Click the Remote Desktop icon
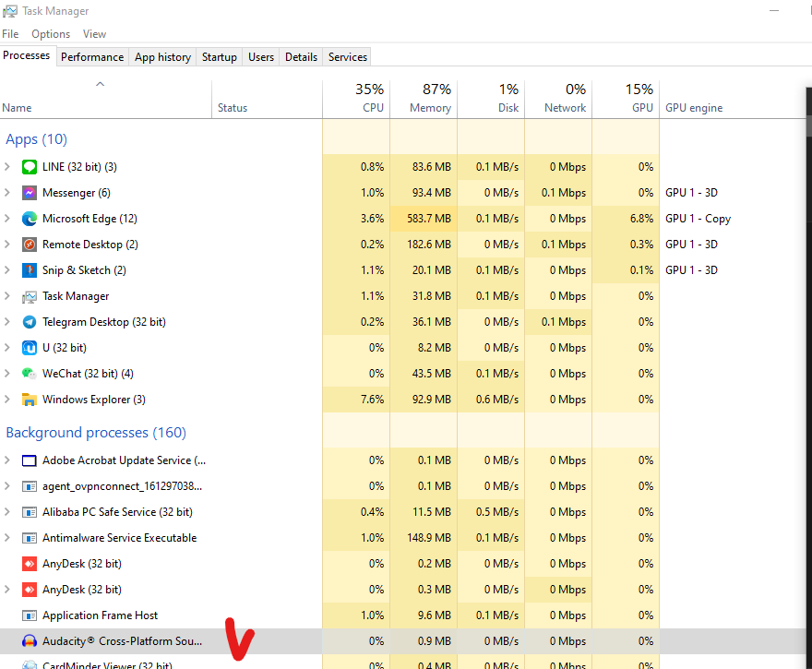This screenshot has width=812, height=669. pos(30,245)
